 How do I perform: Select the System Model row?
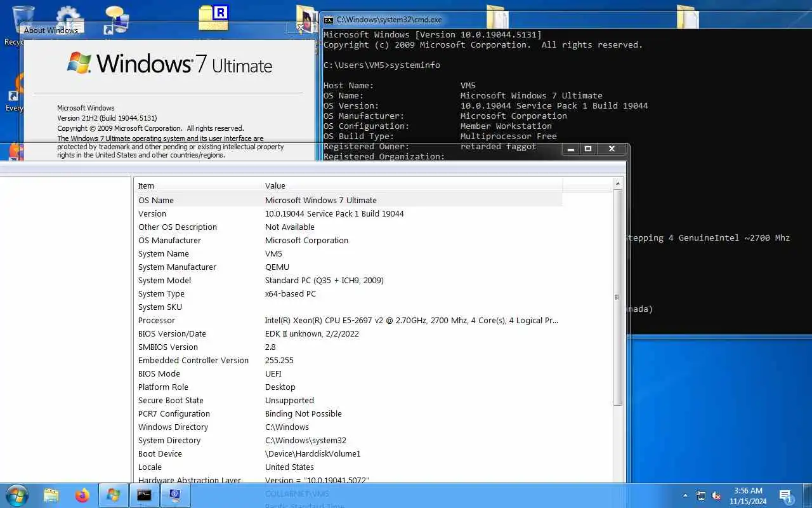coord(348,280)
